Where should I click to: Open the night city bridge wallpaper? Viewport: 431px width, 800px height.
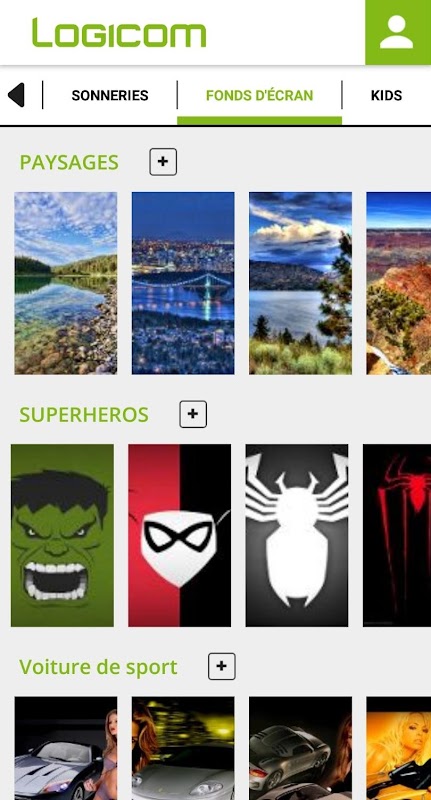click(x=183, y=283)
